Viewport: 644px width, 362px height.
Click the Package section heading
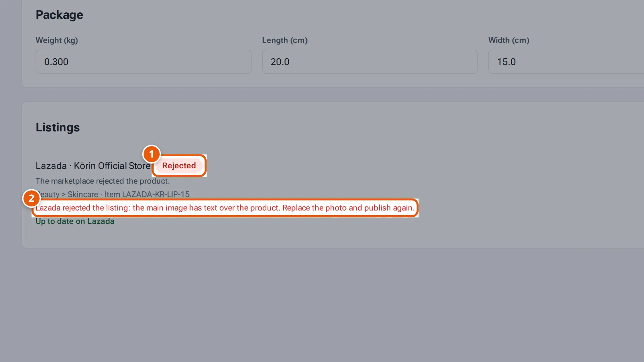pos(59,15)
